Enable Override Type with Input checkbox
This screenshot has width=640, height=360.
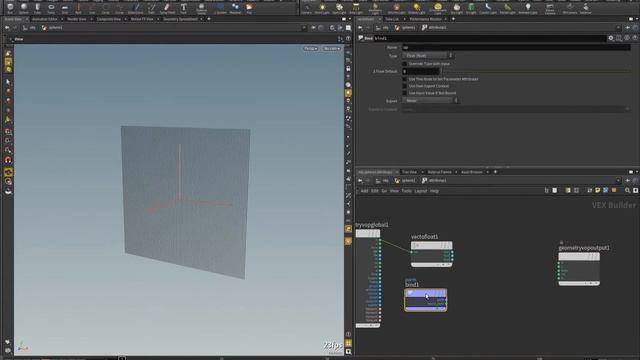(404, 64)
